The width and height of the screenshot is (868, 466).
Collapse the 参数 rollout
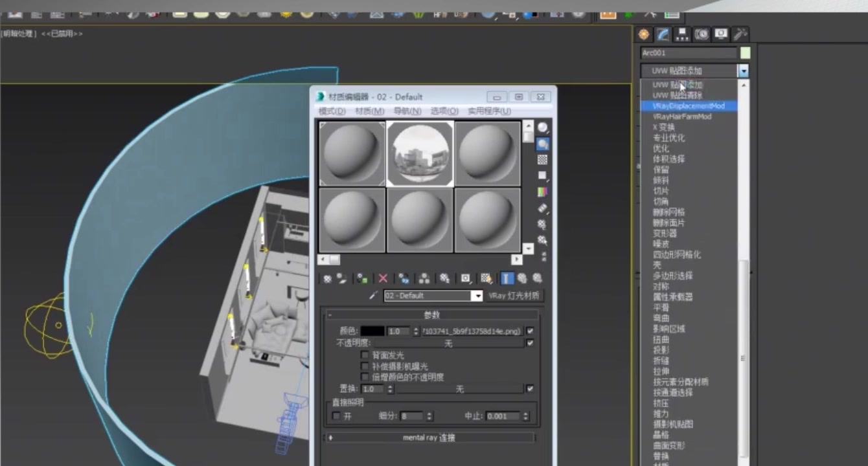click(431, 315)
